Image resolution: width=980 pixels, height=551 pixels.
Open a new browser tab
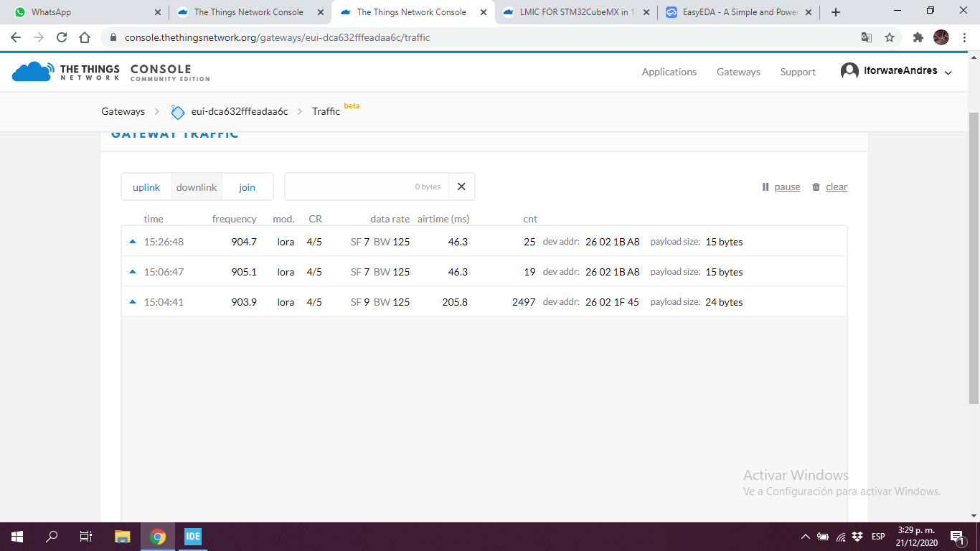[836, 12]
